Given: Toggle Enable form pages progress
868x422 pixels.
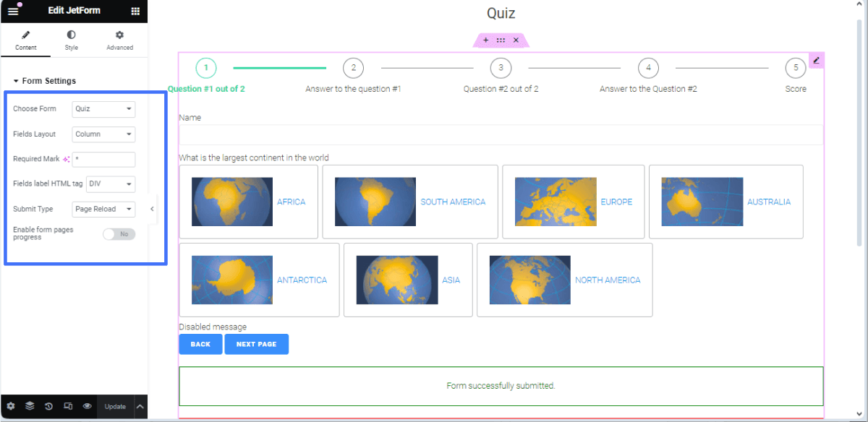Looking at the screenshot, I should (119, 233).
